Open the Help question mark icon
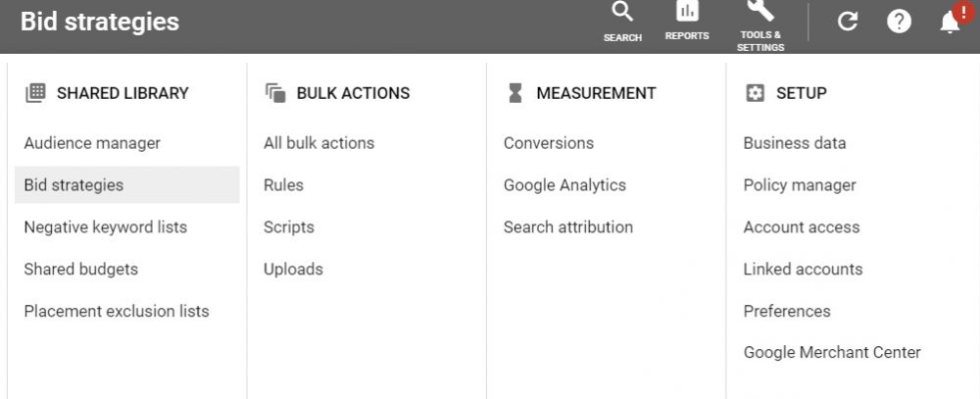 tap(899, 22)
